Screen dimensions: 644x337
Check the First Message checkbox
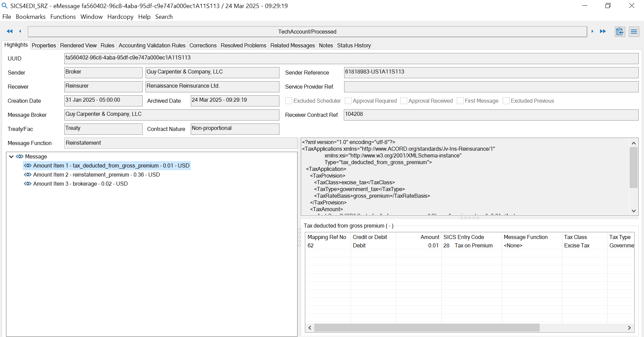click(x=460, y=101)
